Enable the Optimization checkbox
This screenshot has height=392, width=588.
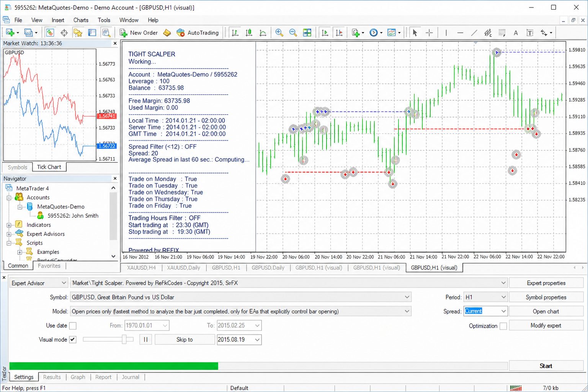pos(503,326)
